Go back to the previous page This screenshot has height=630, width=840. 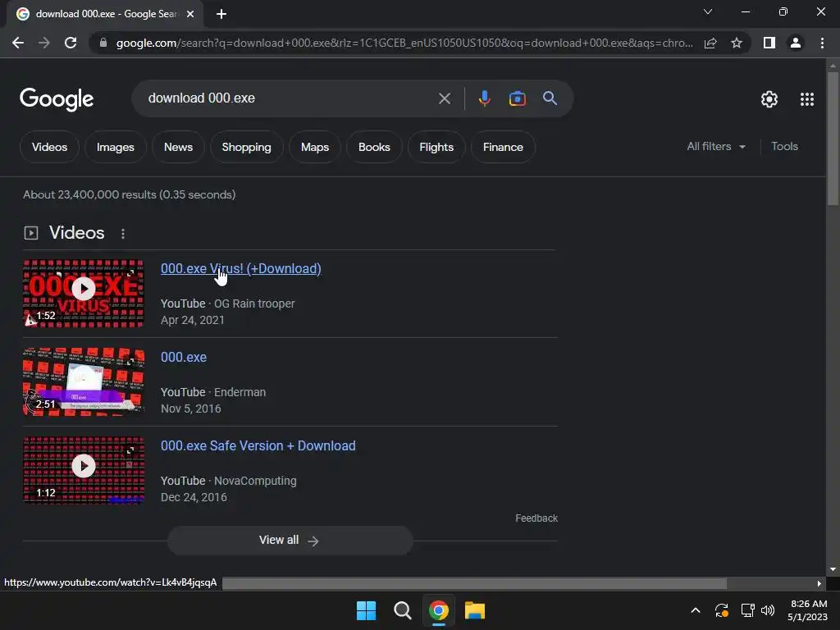[18, 43]
